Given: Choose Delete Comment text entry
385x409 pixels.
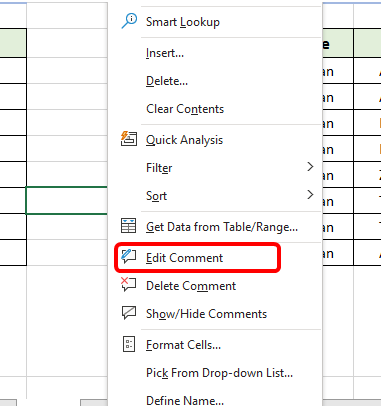Looking at the screenshot, I should 191,286.
